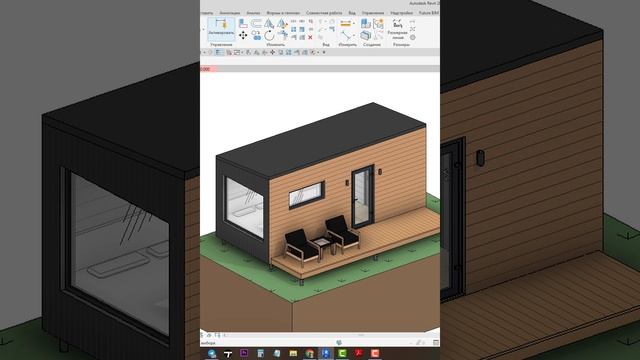Select the Mirror draw axis tool
This screenshot has height=360, width=640.
coord(282,24)
